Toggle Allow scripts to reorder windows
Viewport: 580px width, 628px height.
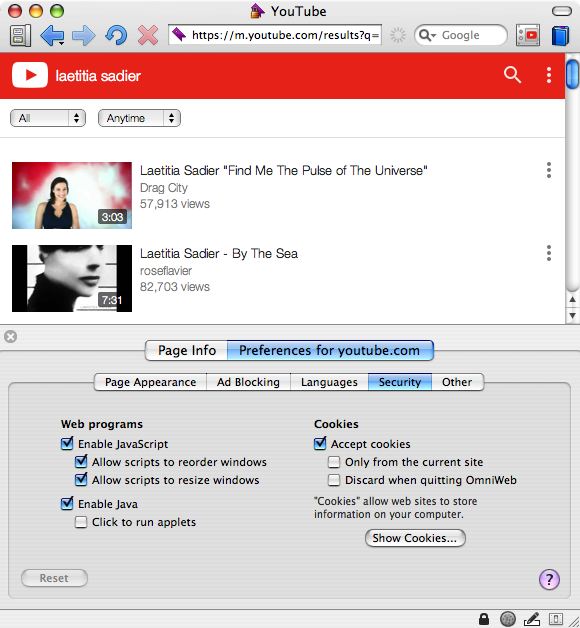click(x=81, y=461)
